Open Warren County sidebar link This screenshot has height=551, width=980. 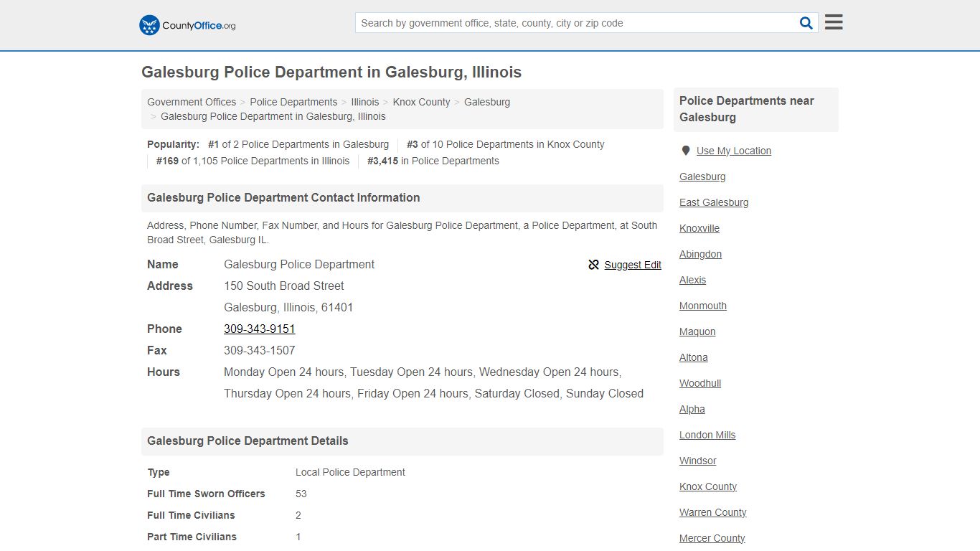(713, 512)
